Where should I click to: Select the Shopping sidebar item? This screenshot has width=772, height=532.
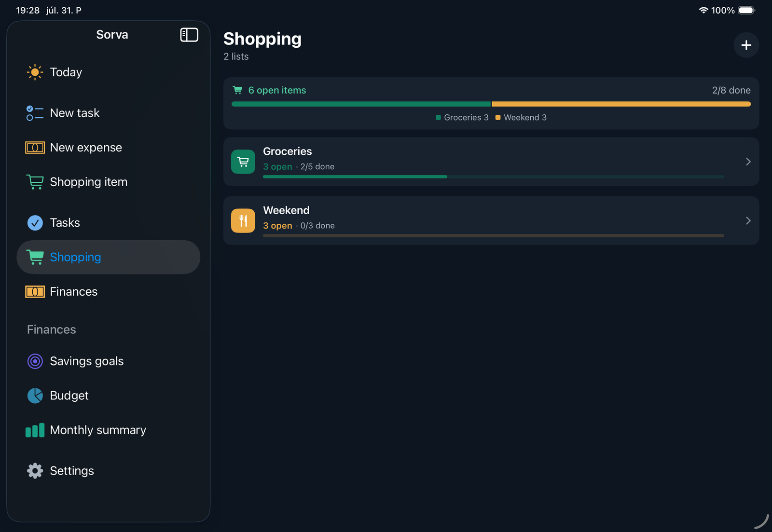coord(108,257)
